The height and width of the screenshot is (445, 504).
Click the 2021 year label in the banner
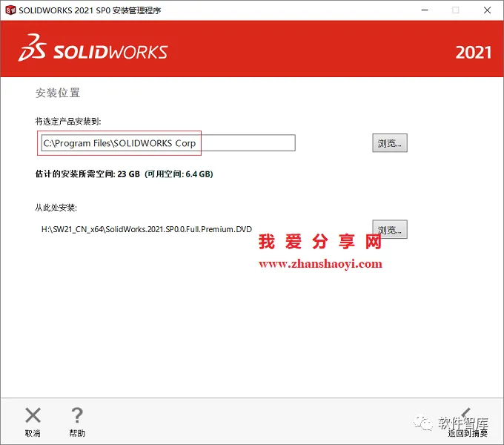pos(473,53)
